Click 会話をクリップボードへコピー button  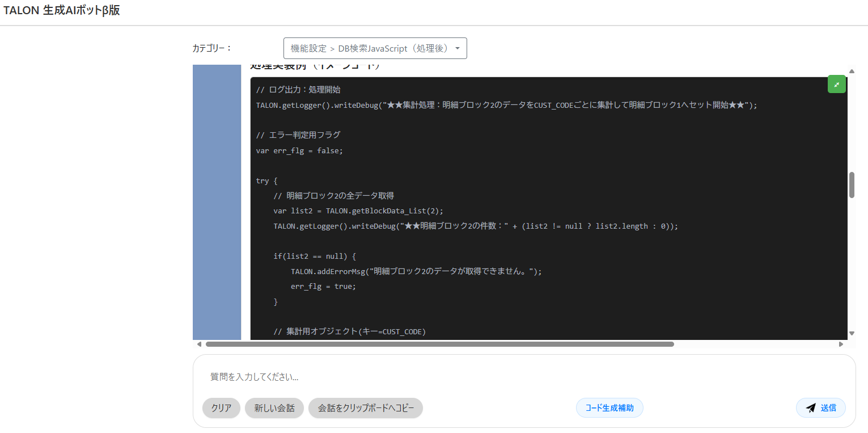click(x=366, y=407)
